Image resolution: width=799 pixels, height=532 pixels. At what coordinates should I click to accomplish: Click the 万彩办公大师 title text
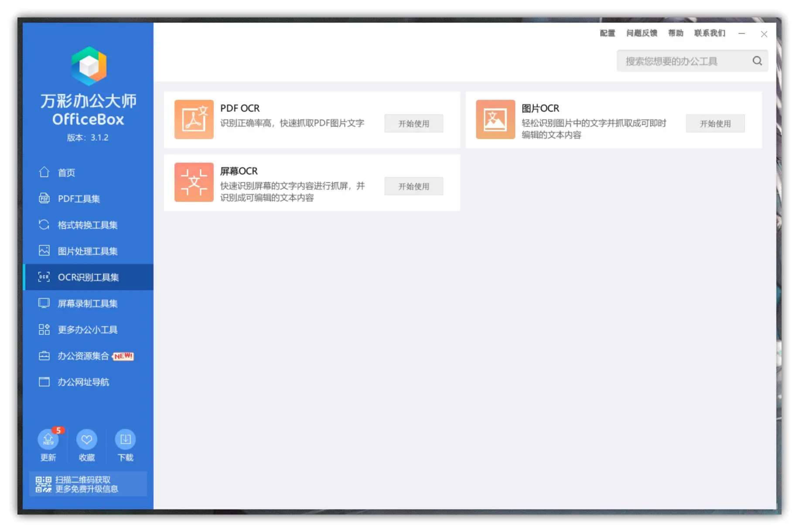[x=89, y=101]
